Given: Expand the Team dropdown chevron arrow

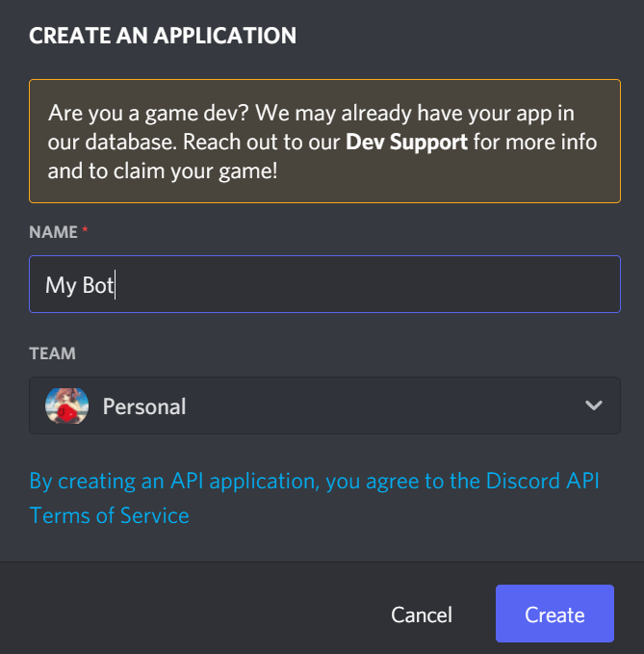Looking at the screenshot, I should click(594, 405).
